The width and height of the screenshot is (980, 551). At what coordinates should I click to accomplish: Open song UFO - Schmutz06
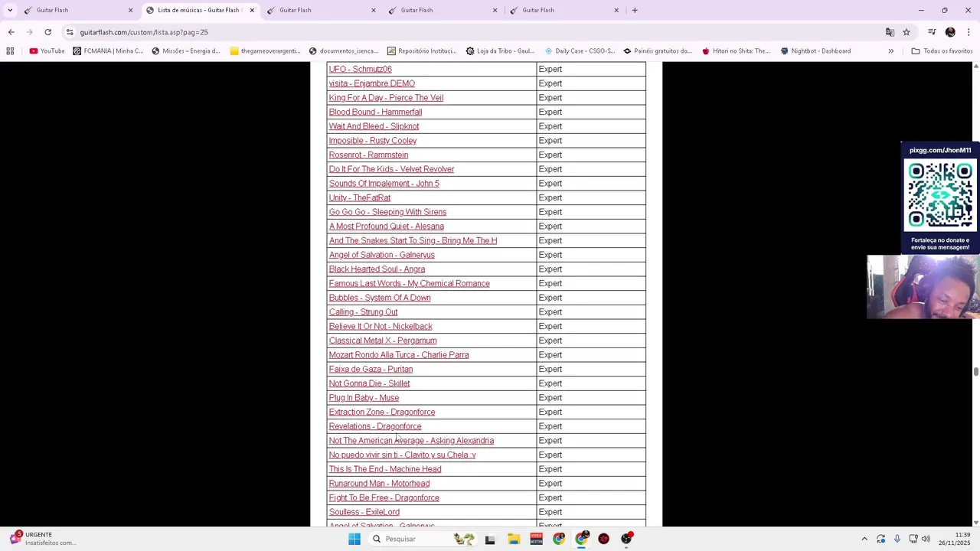tap(360, 69)
